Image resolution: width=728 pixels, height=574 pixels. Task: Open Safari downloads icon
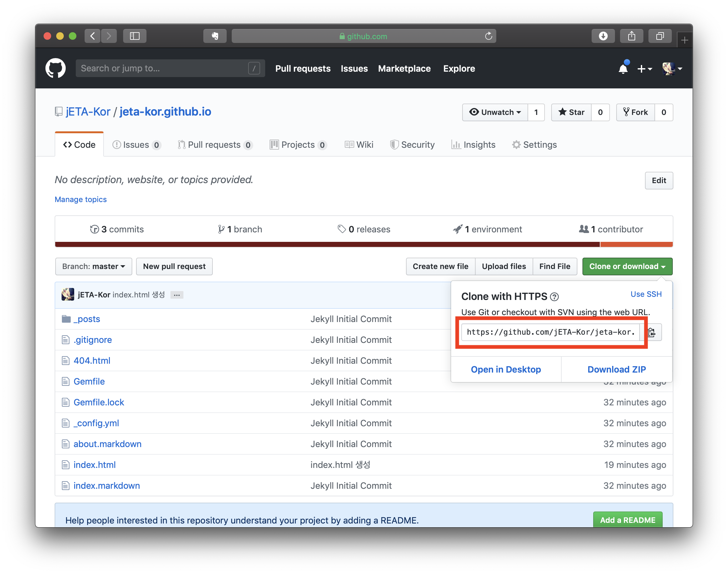603,36
